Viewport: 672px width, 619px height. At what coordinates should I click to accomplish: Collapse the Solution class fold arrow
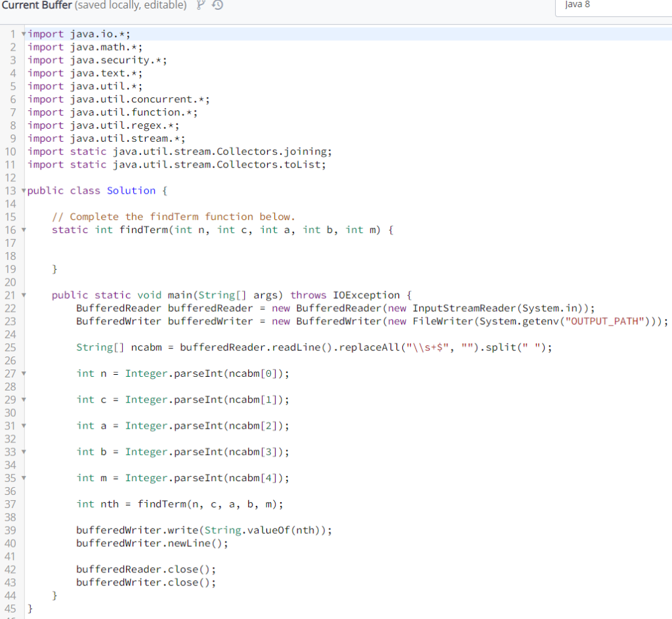[22, 190]
